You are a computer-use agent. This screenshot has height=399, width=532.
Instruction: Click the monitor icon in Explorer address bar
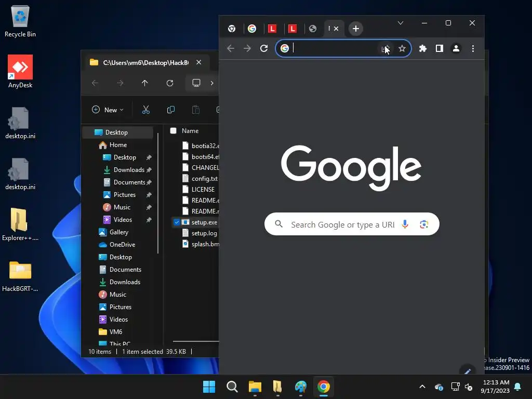pos(196,83)
